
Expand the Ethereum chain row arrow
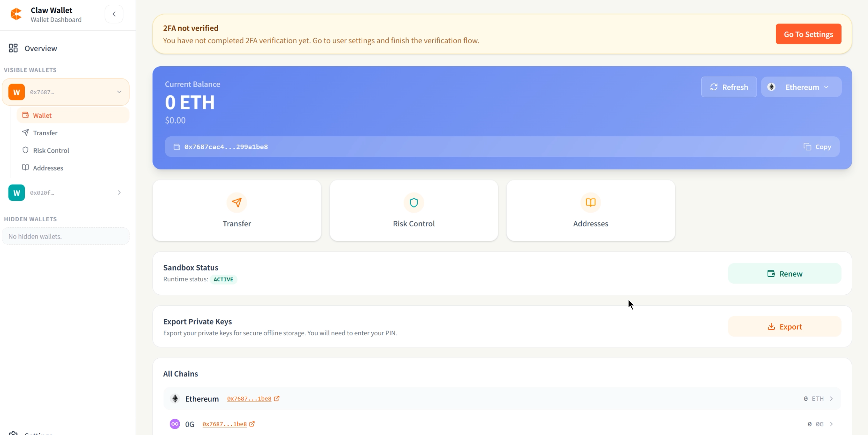pyautogui.click(x=831, y=399)
